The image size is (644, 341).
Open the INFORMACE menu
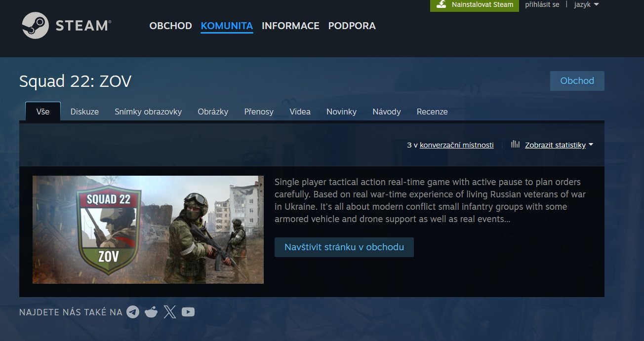click(290, 26)
